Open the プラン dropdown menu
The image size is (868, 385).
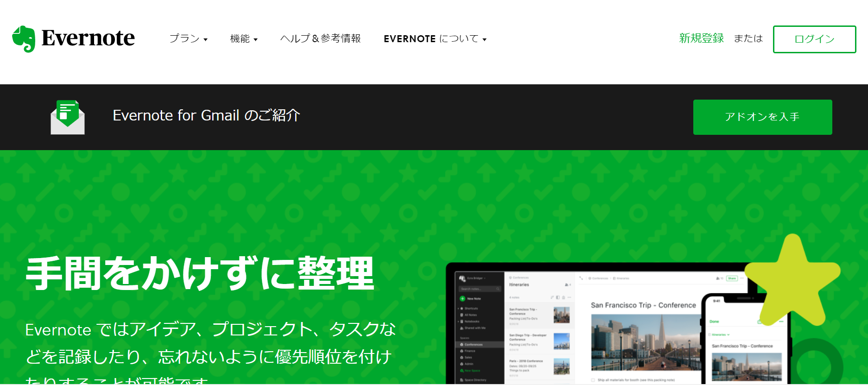coord(188,39)
